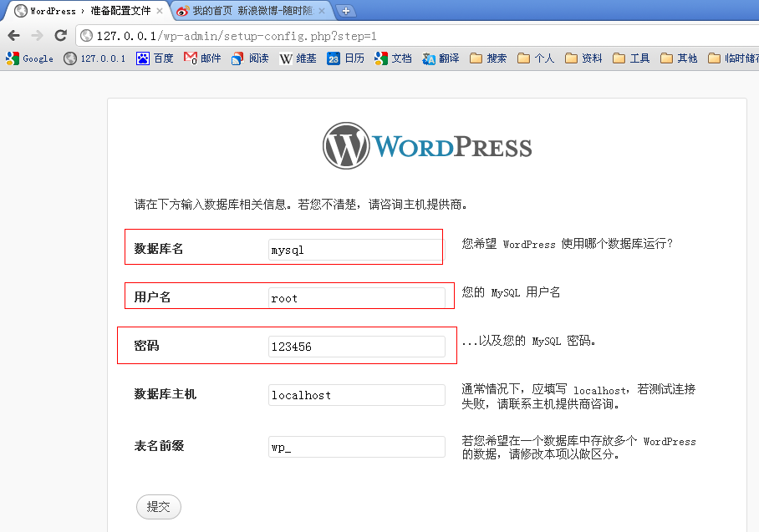Click the 密码 label
The height and width of the screenshot is (532, 759).
pos(146,345)
